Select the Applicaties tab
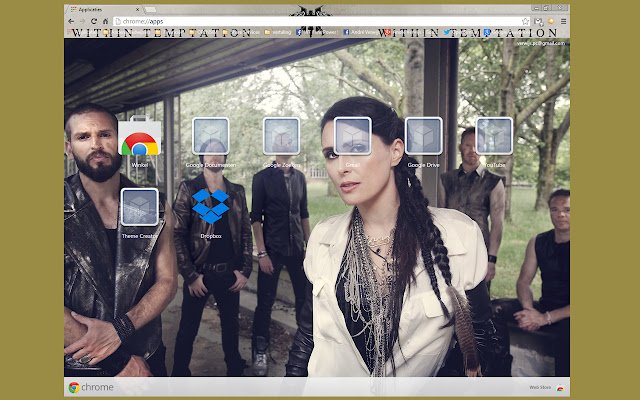640x400 pixels. pos(104,9)
